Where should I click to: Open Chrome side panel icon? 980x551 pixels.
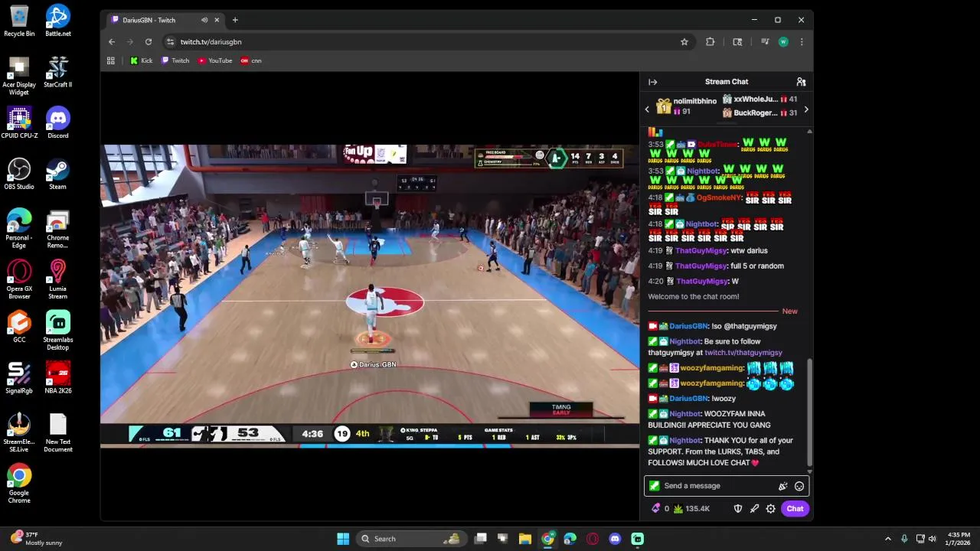(x=737, y=42)
